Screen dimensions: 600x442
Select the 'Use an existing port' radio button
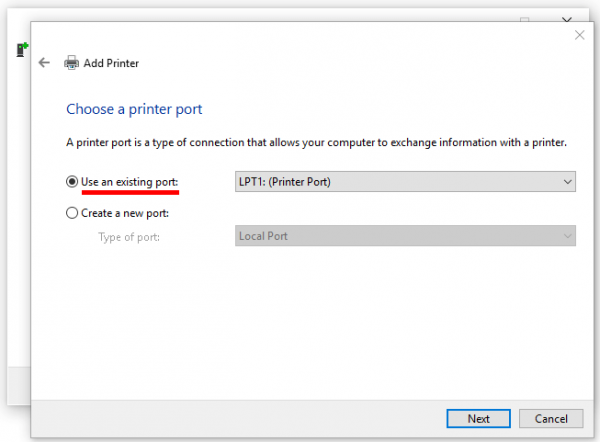coord(71,182)
